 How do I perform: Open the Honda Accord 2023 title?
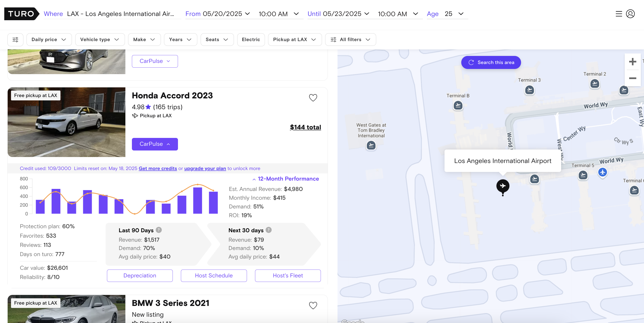[x=172, y=95]
